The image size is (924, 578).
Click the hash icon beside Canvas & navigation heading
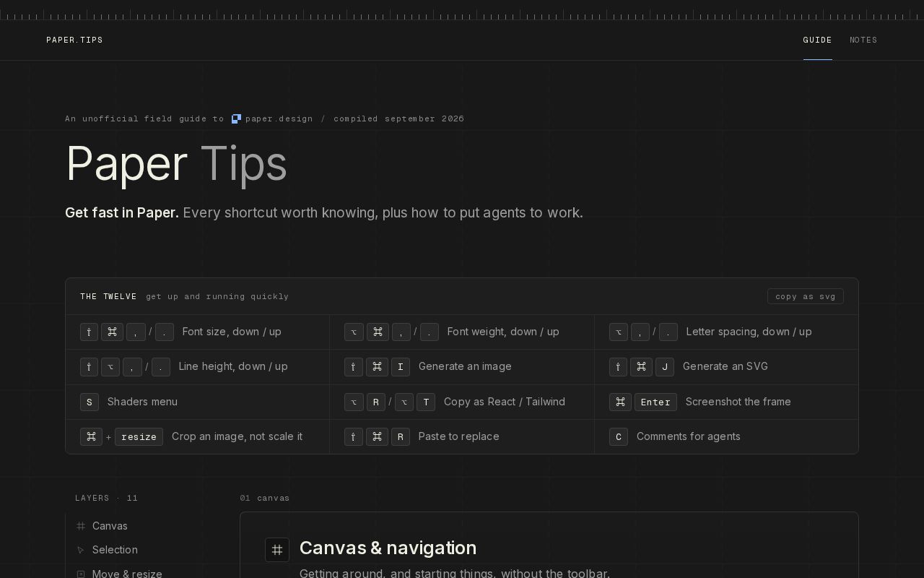277,550
